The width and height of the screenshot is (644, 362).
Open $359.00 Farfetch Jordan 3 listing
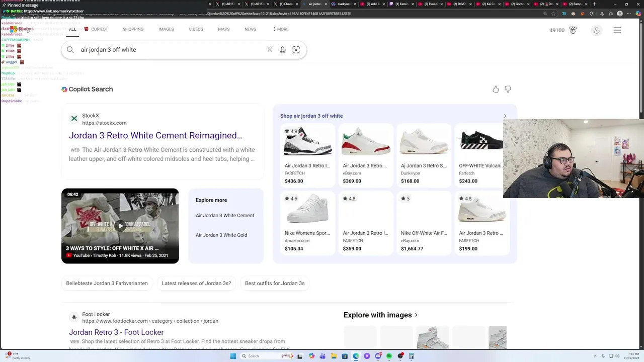[x=365, y=223]
